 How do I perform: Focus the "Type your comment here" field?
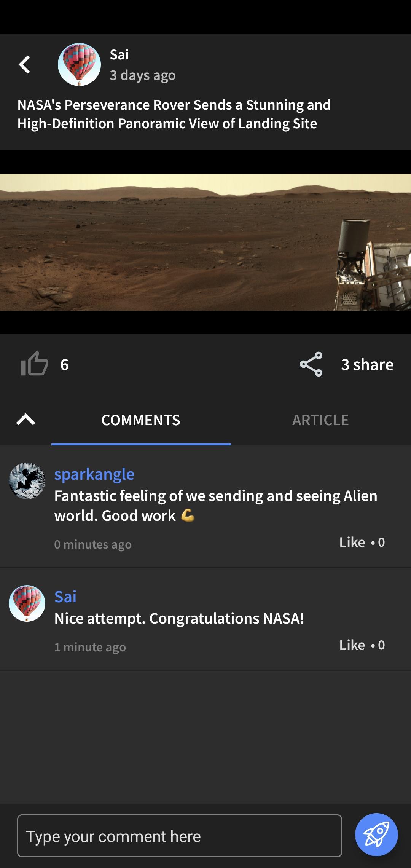tap(180, 836)
